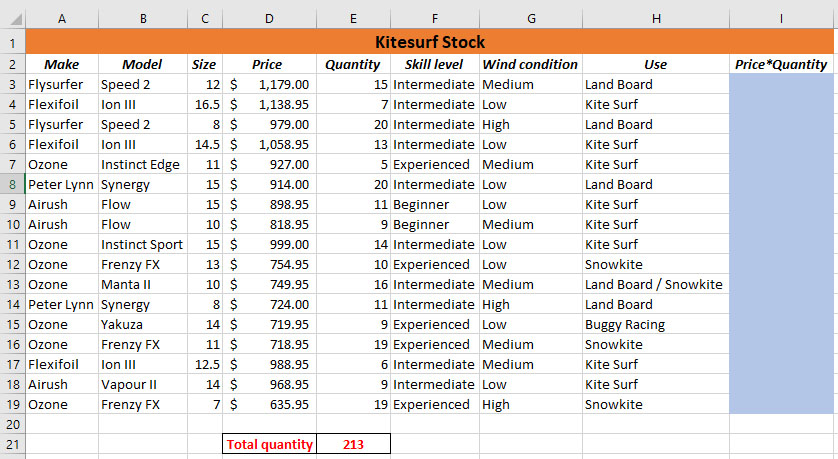
Task: Click the Price*Quantity header cell
Action: (781, 64)
